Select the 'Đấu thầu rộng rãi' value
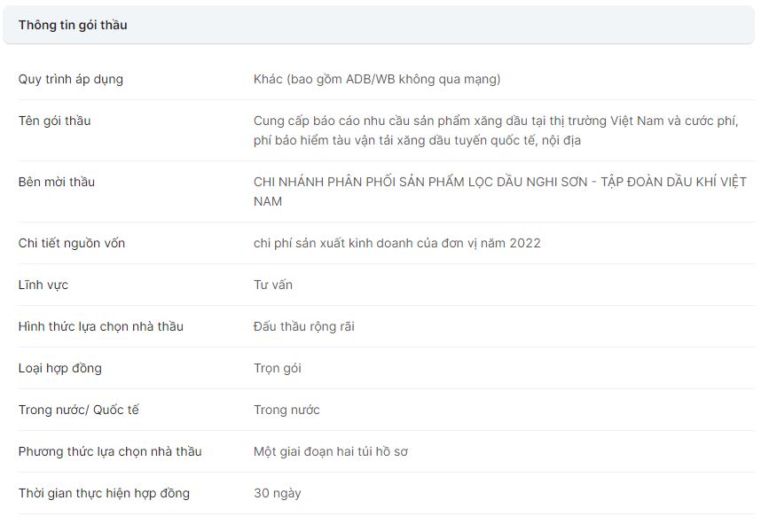This screenshot has height=532, width=769. pos(304,326)
